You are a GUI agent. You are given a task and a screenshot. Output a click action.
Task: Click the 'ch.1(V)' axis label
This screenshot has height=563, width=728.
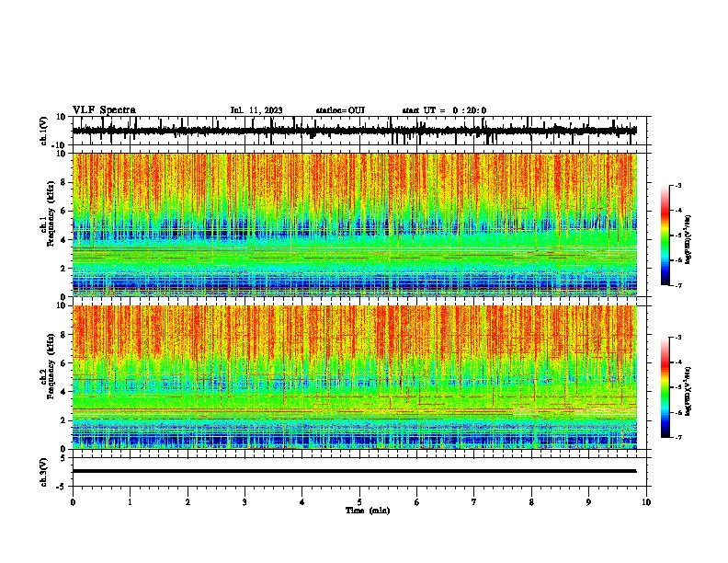point(44,131)
